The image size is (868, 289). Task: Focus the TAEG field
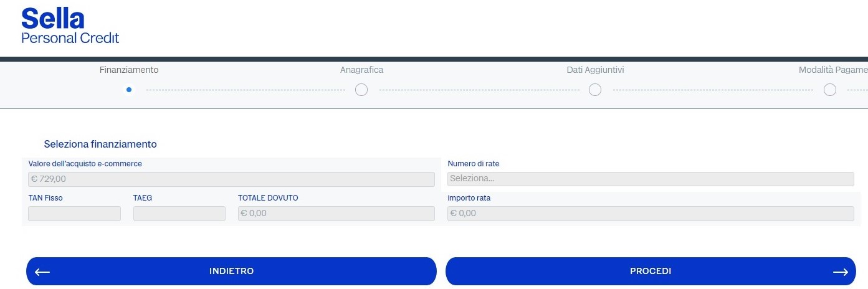coord(179,214)
